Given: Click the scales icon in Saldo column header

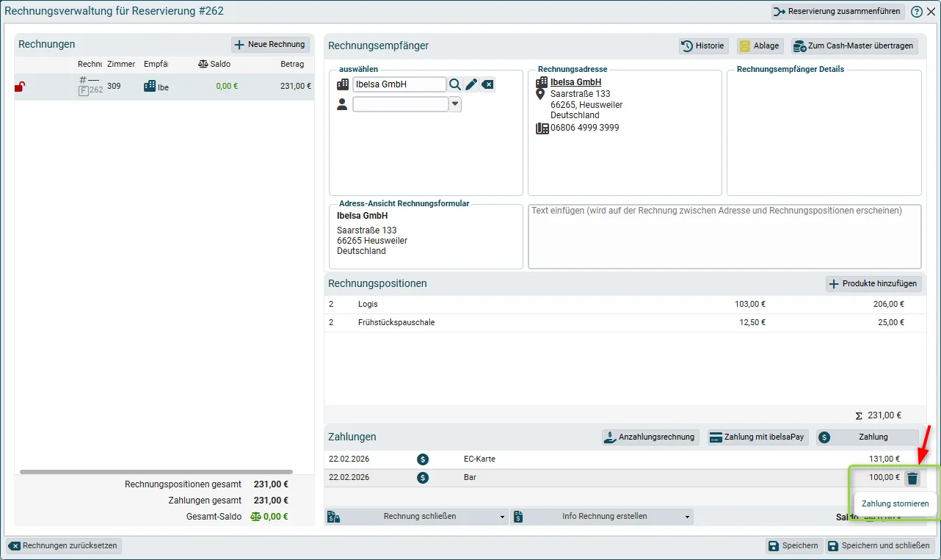Looking at the screenshot, I should pyautogui.click(x=203, y=64).
